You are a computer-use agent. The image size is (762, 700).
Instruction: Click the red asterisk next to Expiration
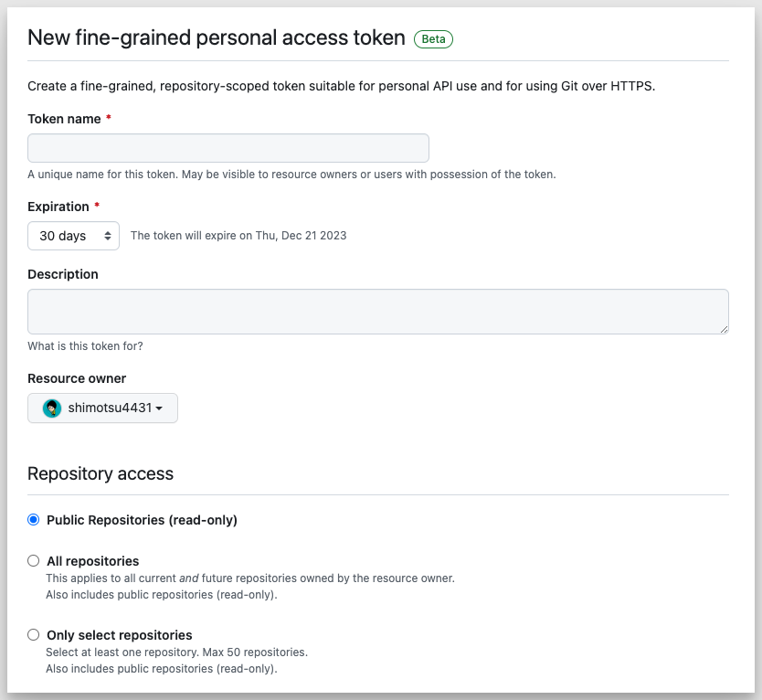(98, 206)
